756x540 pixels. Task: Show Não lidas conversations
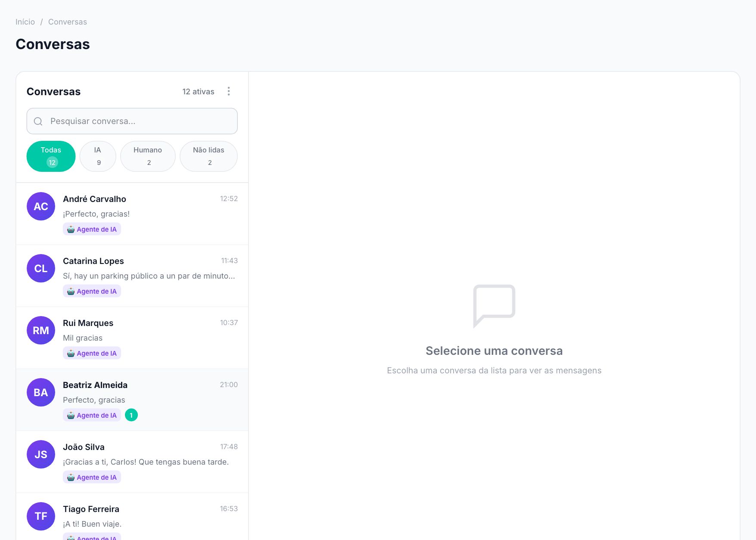[208, 156]
